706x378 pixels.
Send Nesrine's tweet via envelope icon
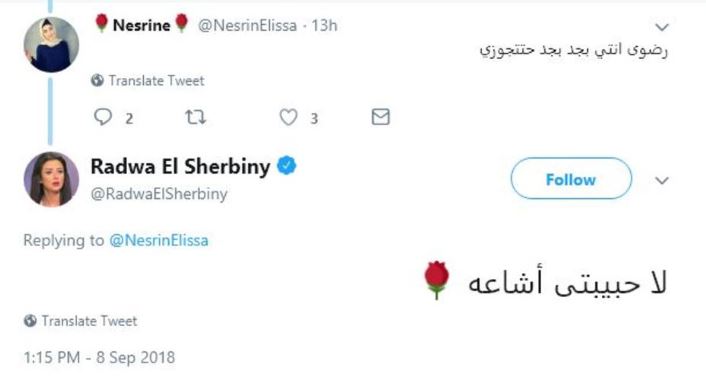point(380,117)
